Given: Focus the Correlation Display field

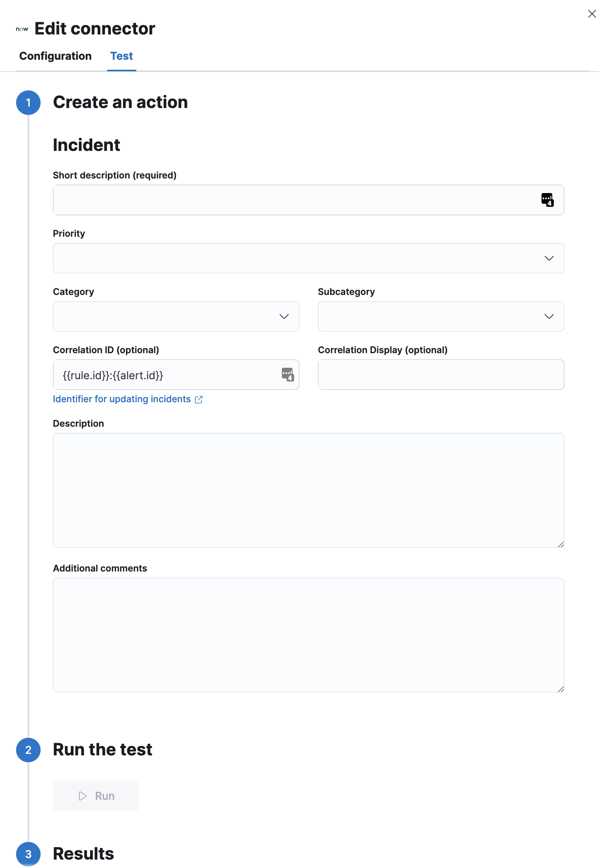Looking at the screenshot, I should [x=440, y=375].
